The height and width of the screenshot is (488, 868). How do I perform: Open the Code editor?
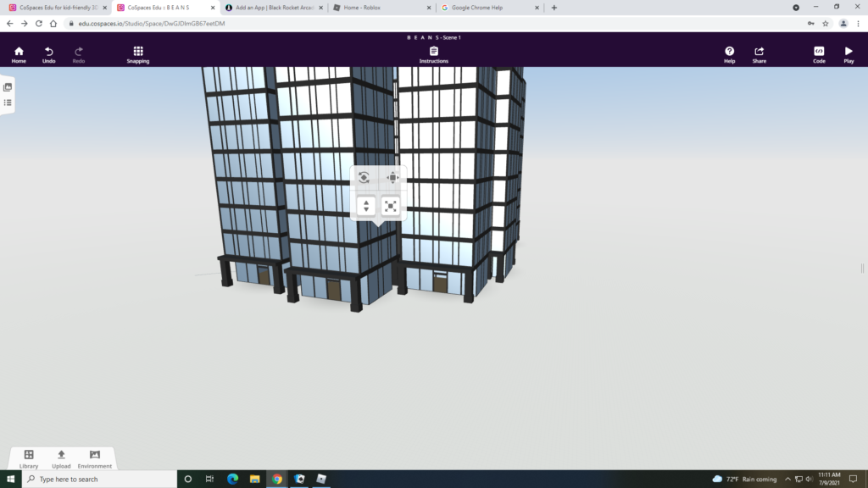click(819, 54)
